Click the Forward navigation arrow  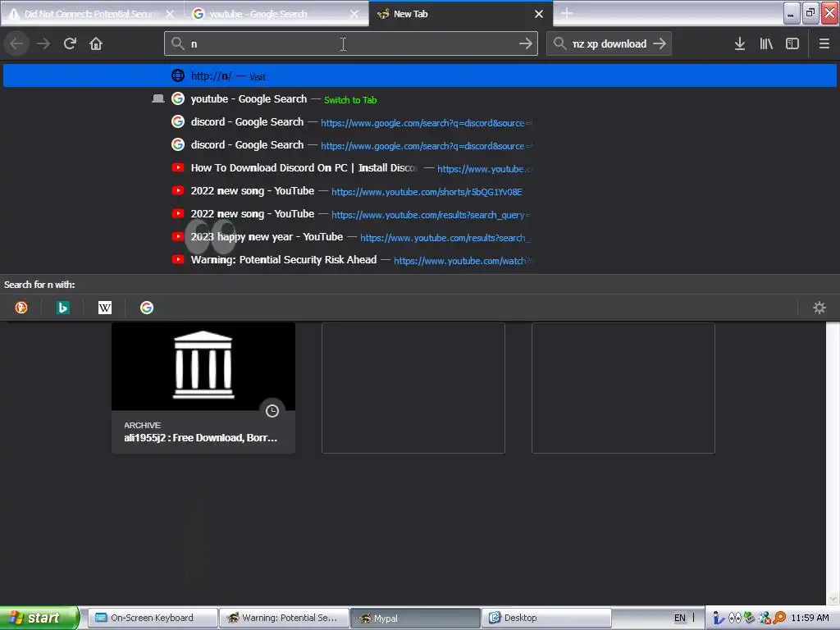[43, 43]
